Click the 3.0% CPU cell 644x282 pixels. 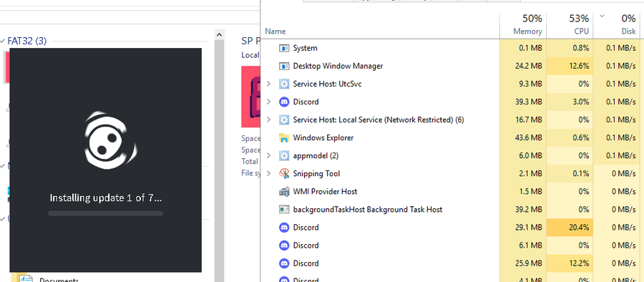click(570, 102)
